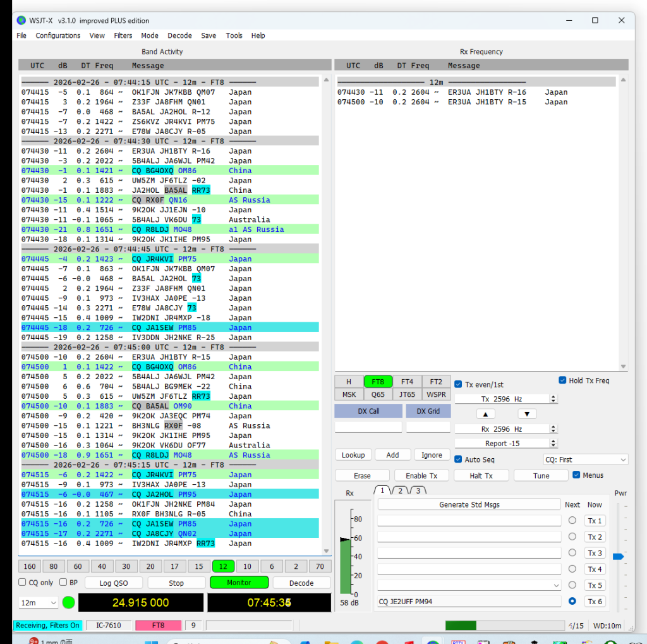Click the up-arrow button below Tx frequency
Image resolution: width=647 pixels, height=644 pixels.
click(485, 414)
